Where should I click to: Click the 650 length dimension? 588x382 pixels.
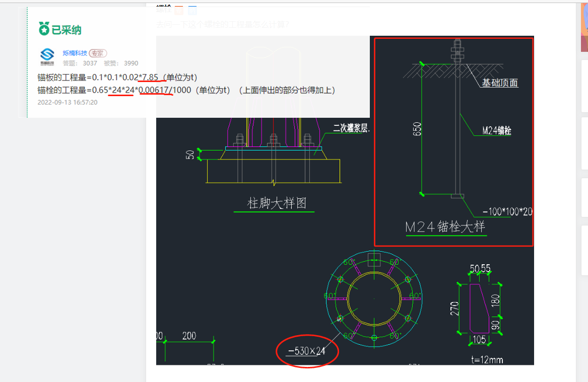[x=417, y=129]
